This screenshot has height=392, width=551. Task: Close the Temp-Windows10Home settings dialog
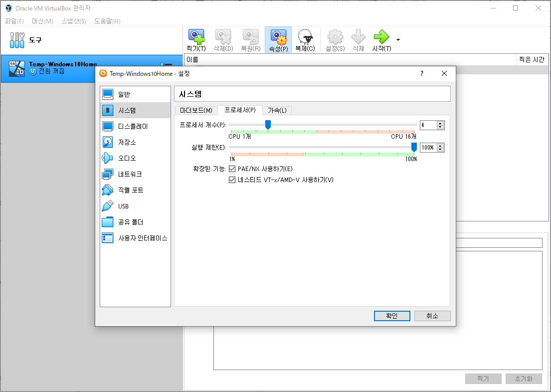(x=444, y=73)
